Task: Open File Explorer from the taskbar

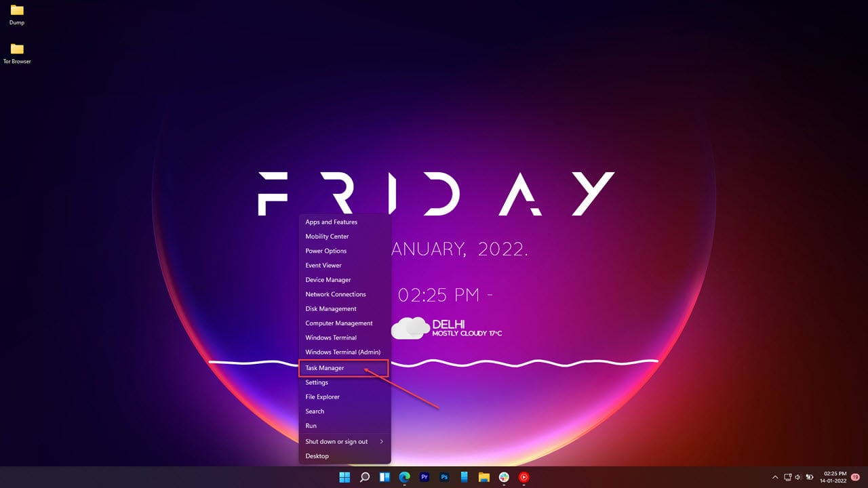Action: tap(484, 477)
